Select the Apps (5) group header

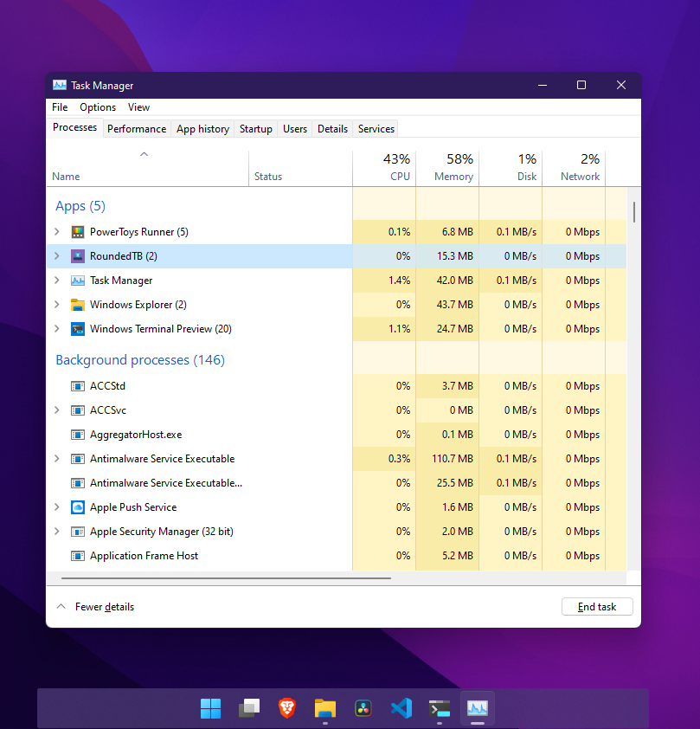(x=80, y=206)
